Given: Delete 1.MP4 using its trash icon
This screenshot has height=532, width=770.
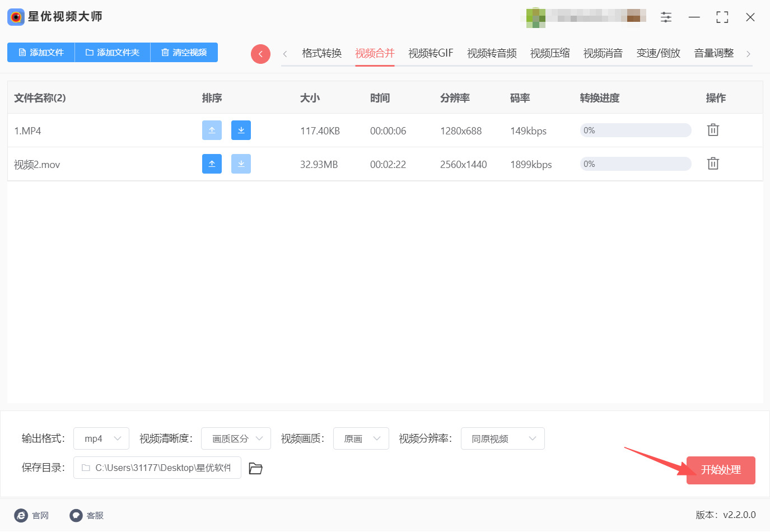Looking at the screenshot, I should tap(713, 130).
